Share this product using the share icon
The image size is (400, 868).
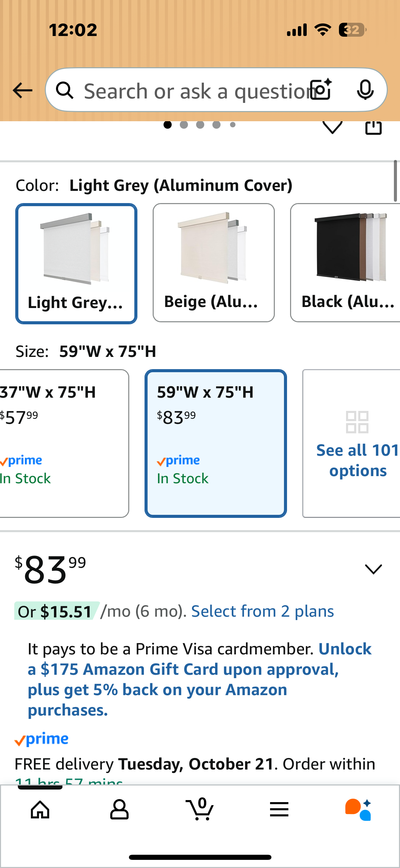(x=373, y=128)
